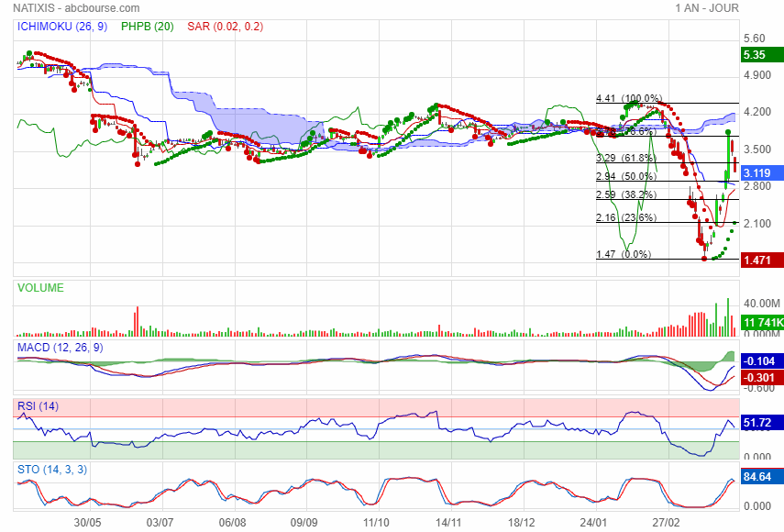Click the 3.29 (61.8%) Fibonacci level label
This screenshot has width=784, height=532.
[x=626, y=158]
